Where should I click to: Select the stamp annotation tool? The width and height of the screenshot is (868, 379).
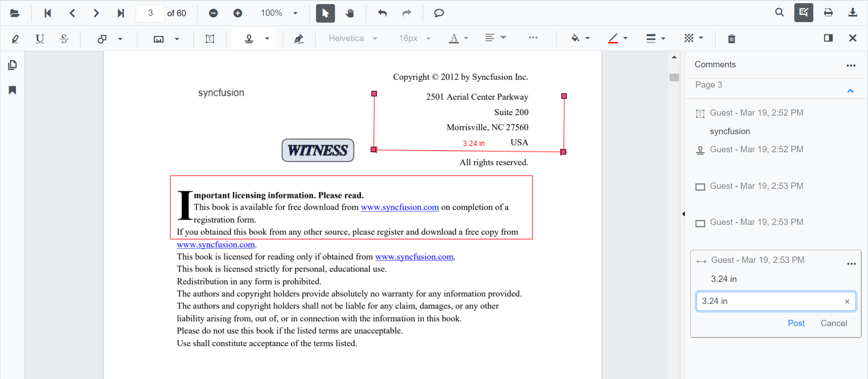(249, 39)
